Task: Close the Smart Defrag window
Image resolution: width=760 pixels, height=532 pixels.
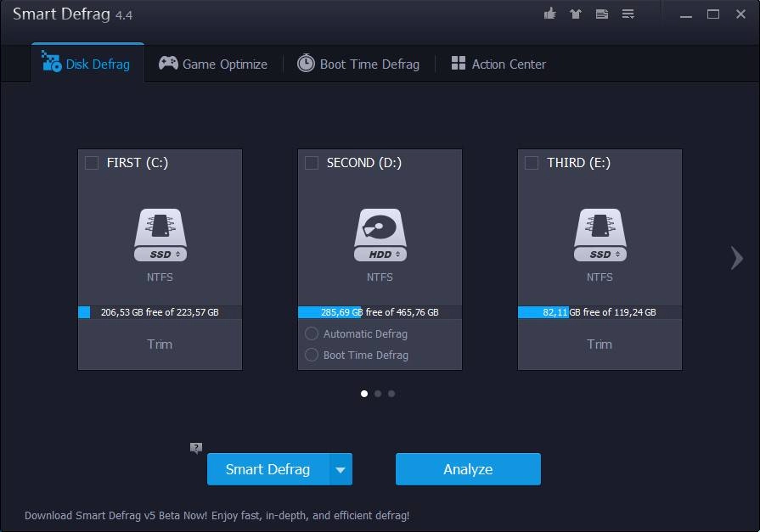Action: point(740,14)
